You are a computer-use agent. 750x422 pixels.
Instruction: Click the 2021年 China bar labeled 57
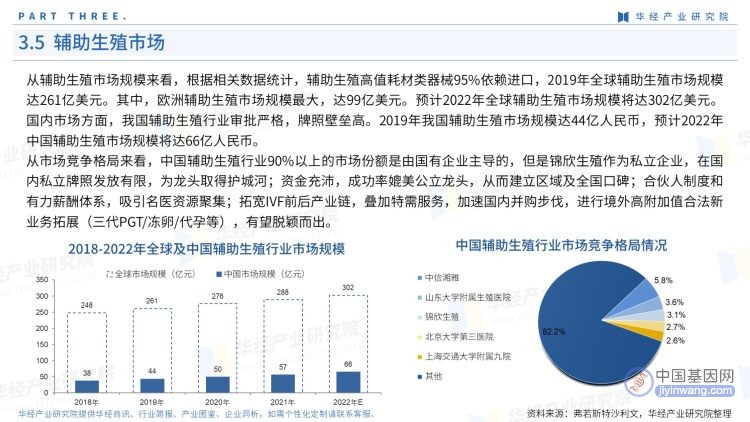(x=283, y=384)
